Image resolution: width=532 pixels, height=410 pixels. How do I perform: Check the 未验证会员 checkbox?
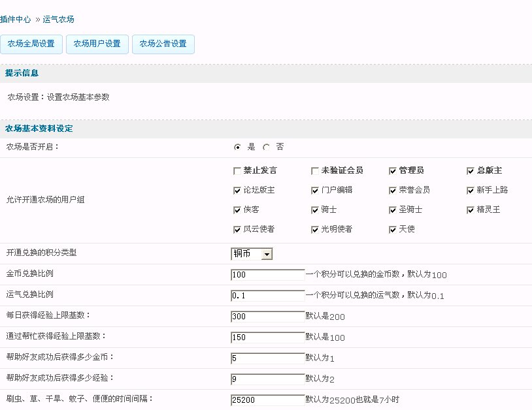315,171
